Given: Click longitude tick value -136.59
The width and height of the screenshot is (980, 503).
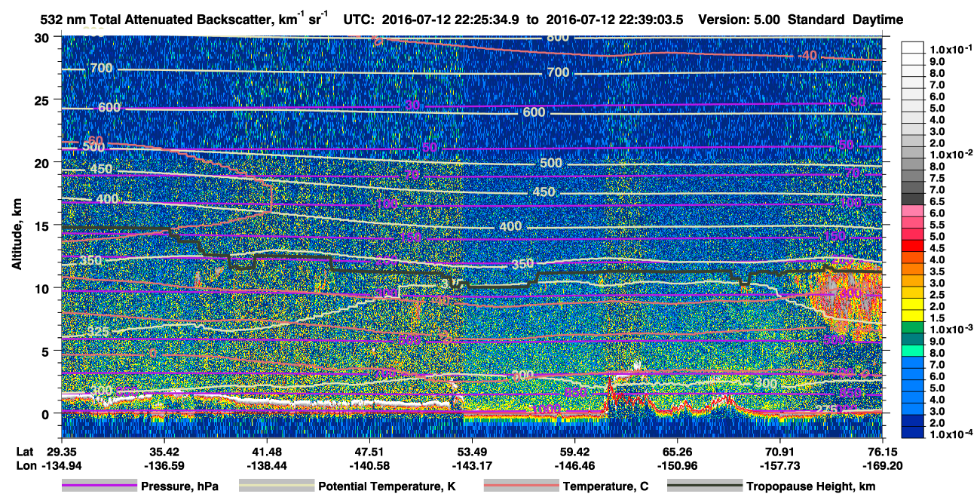Looking at the screenshot, I should [x=163, y=466].
